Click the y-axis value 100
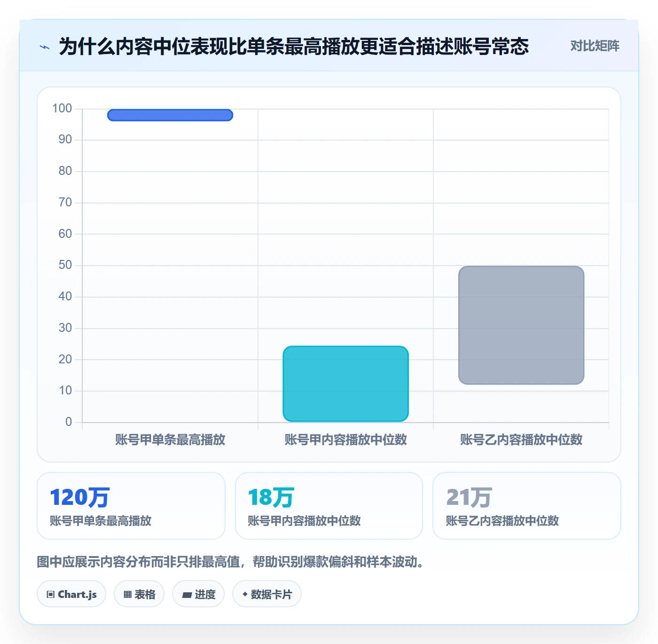 click(x=62, y=109)
